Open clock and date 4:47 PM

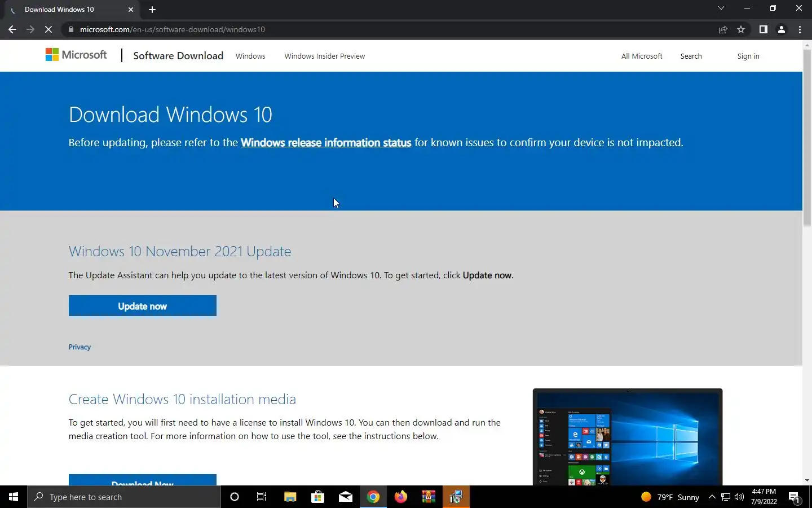764,497
